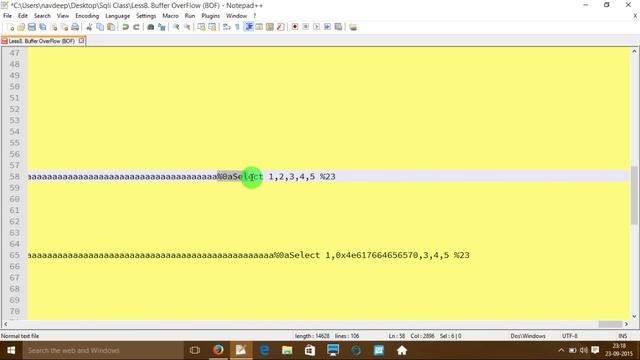
Task: Click hex value 0x4e617664656570 on line 65
Action: click(x=377, y=255)
